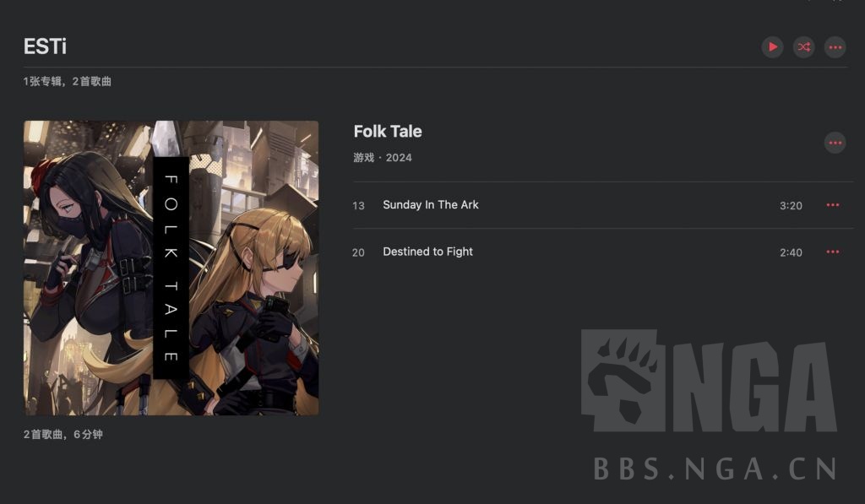Click the ESTi artist name heading
Viewport: 865px width, 504px height.
pyautogui.click(x=46, y=46)
